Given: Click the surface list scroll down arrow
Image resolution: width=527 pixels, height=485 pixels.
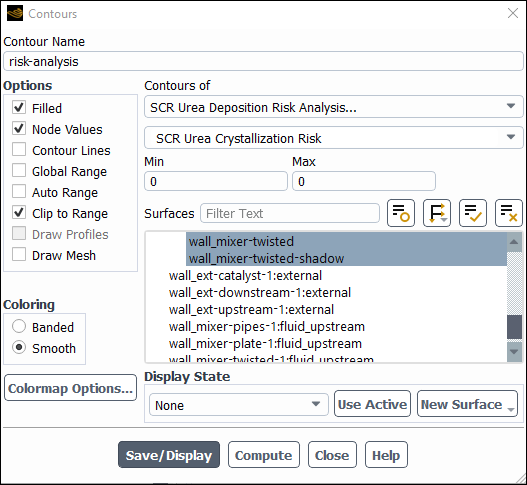Looking at the screenshot, I should tap(514, 352).
